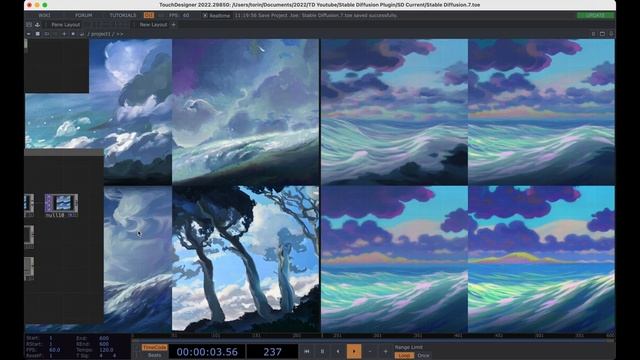The width and height of the screenshot is (640, 360).
Task: Set range limit to Loop
Action: (x=404, y=355)
